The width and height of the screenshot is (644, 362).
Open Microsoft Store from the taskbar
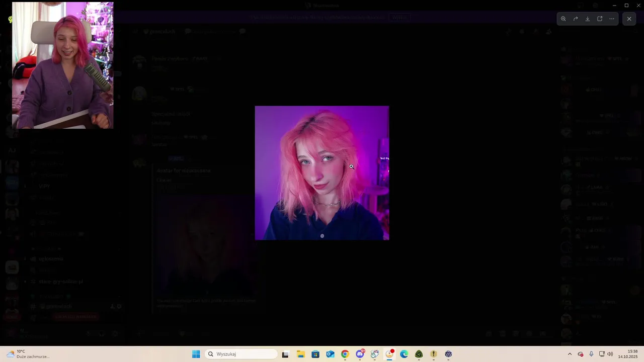[315, 354]
